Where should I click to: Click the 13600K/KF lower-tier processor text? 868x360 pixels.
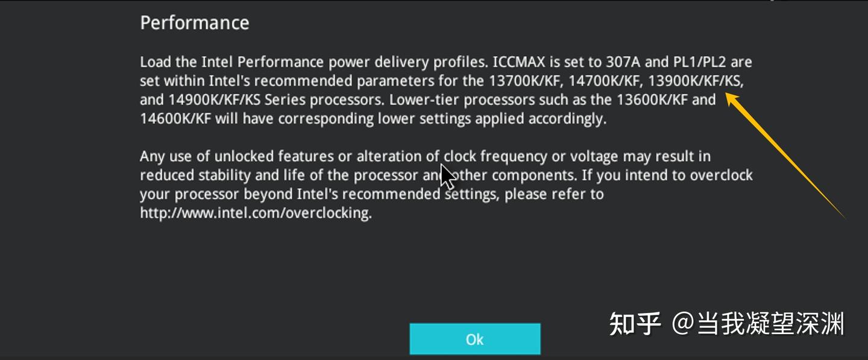(654, 99)
